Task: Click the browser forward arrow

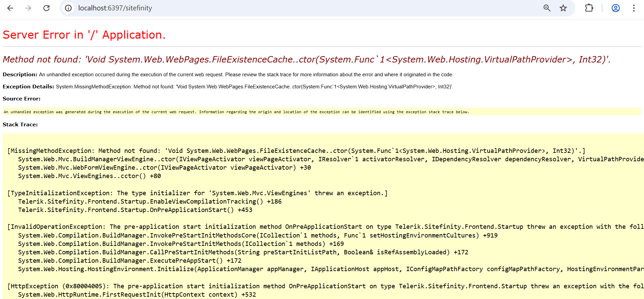Action: pos(28,8)
